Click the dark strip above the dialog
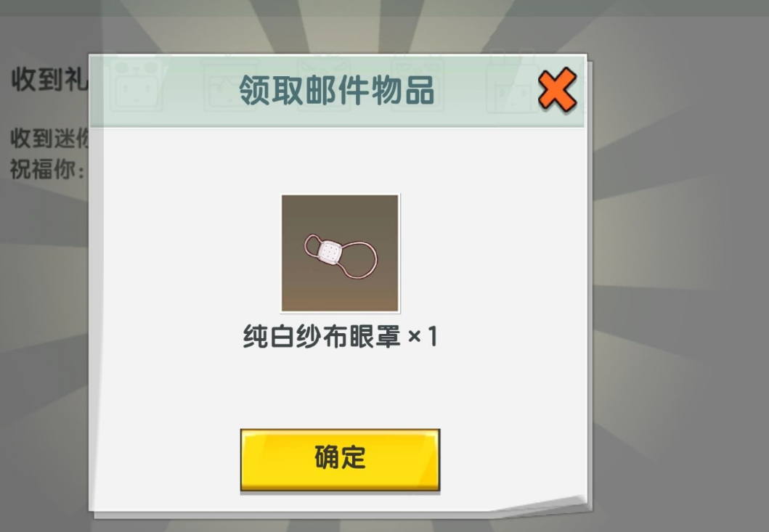Viewport: 769px width, 532px height. point(385,8)
